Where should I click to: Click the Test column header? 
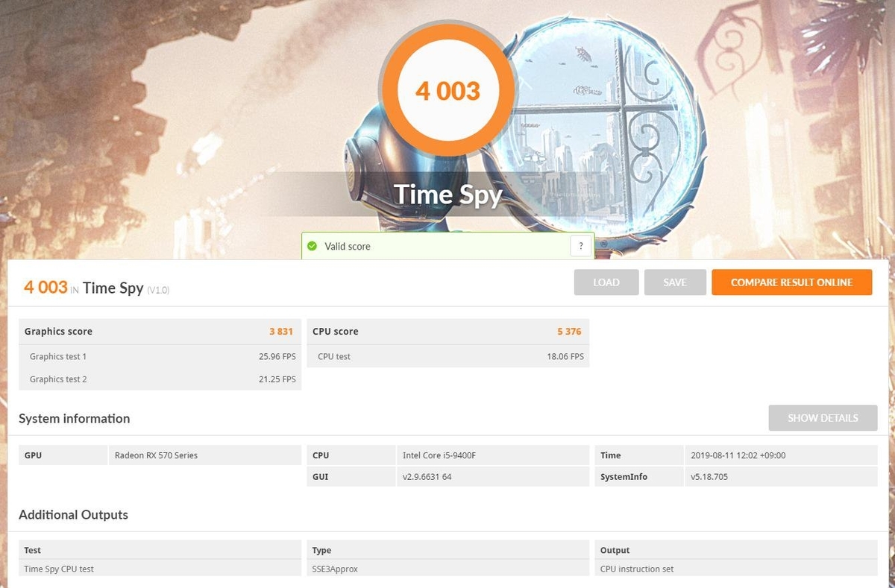click(160, 550)
